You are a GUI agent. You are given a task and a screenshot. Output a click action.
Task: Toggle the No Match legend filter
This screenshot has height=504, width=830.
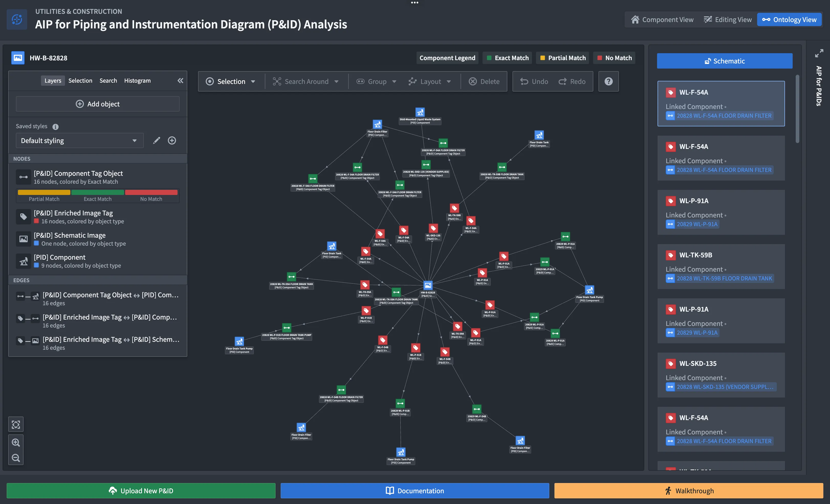614,58
